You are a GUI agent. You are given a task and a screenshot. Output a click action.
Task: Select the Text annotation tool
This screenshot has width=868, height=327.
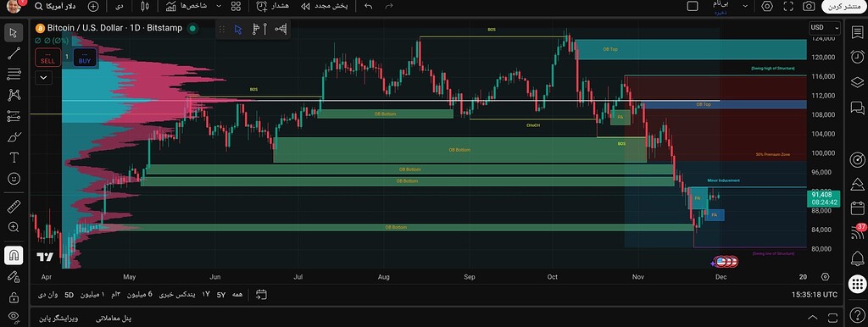[x=14, y=158]
